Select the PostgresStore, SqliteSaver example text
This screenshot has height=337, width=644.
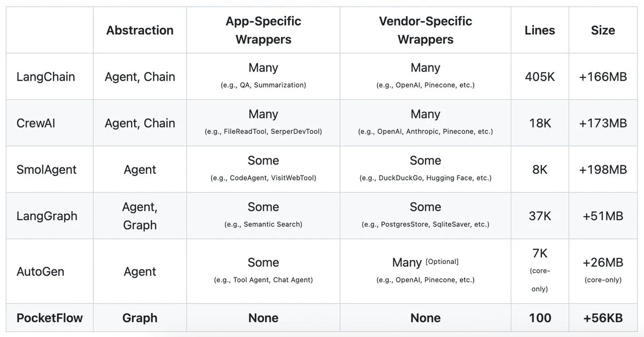pyautogui.click(x=426, y=224)
